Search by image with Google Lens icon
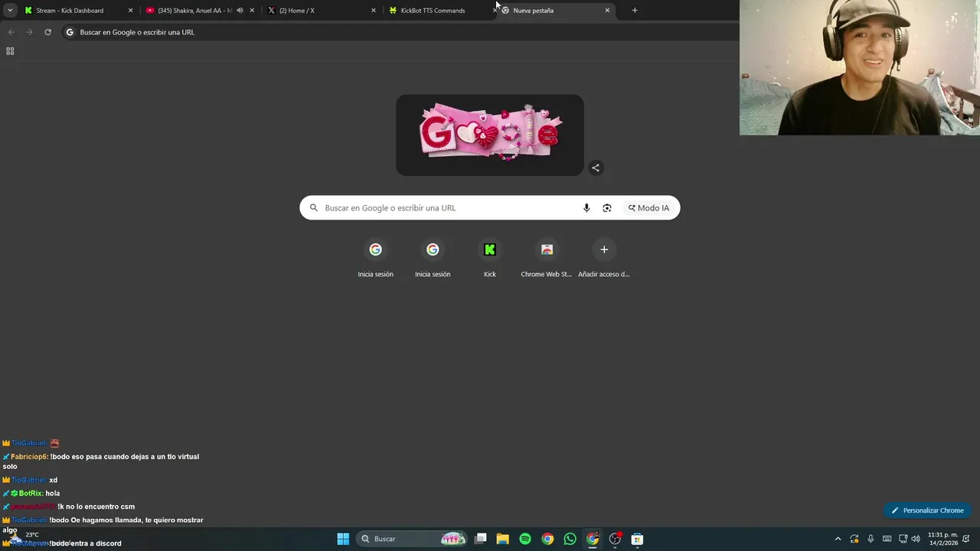Screen dimensions: 980x551 click(x=607, y=208)
